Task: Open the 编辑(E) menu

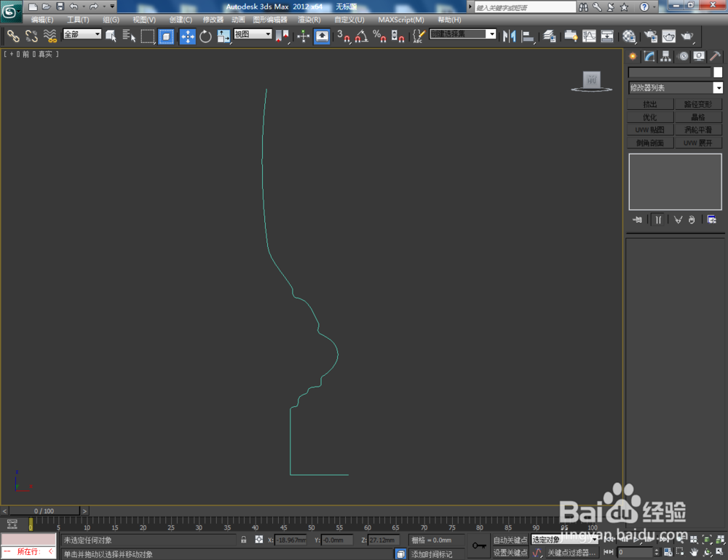Action: [x=42, y=20]
